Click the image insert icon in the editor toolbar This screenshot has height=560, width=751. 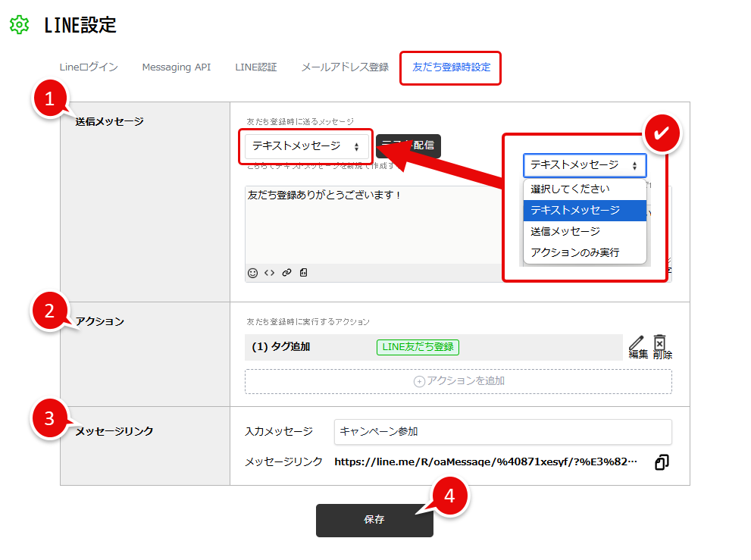click(303, 272)
